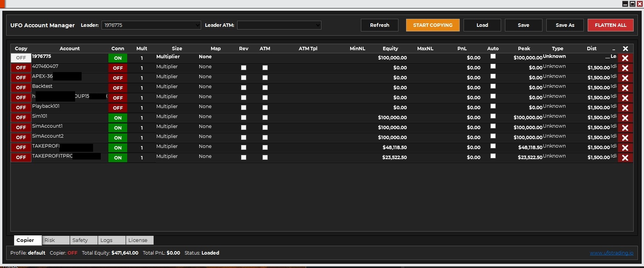The image size is (644, 268).
Task: Click the Refresh button
Action: 380,25
